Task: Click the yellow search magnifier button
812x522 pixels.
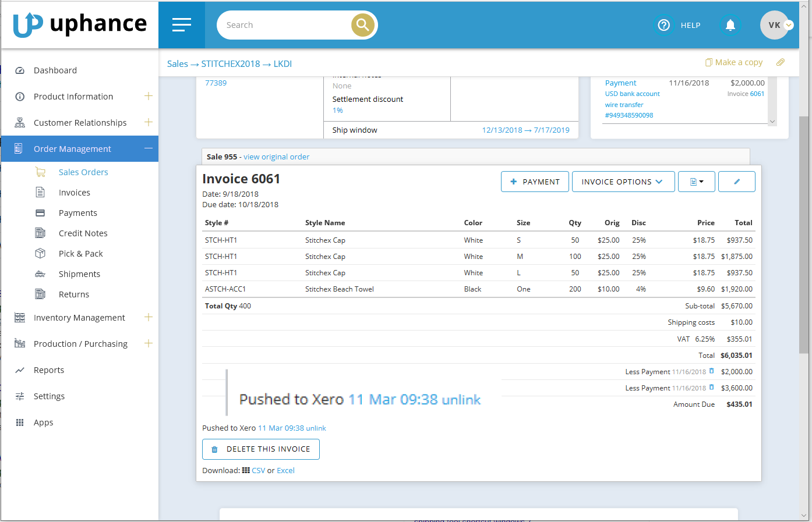Action: click(x=363, y=25)
